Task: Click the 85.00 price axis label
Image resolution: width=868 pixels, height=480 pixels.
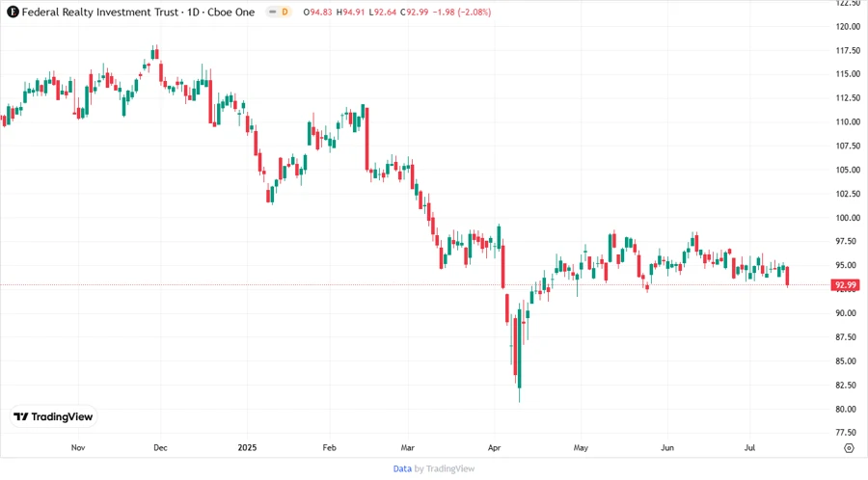Action: [848, 361]
